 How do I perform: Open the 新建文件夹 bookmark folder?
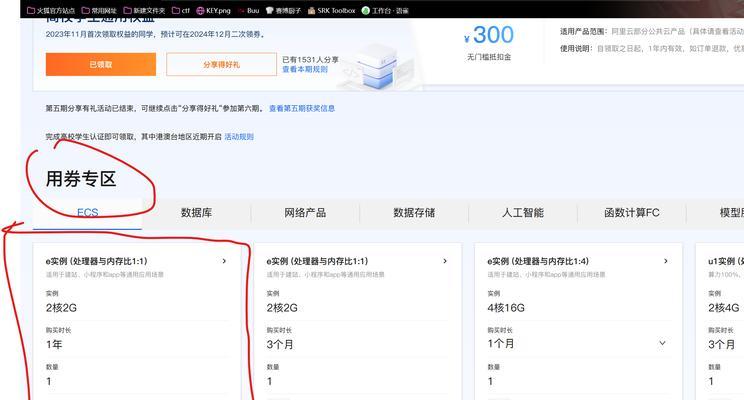(x=144, y=10)
